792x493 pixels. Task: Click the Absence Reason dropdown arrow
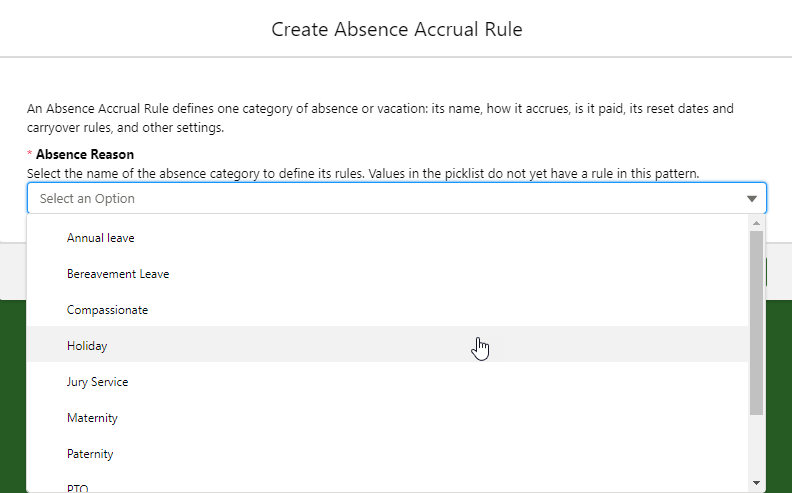point(752,199)
